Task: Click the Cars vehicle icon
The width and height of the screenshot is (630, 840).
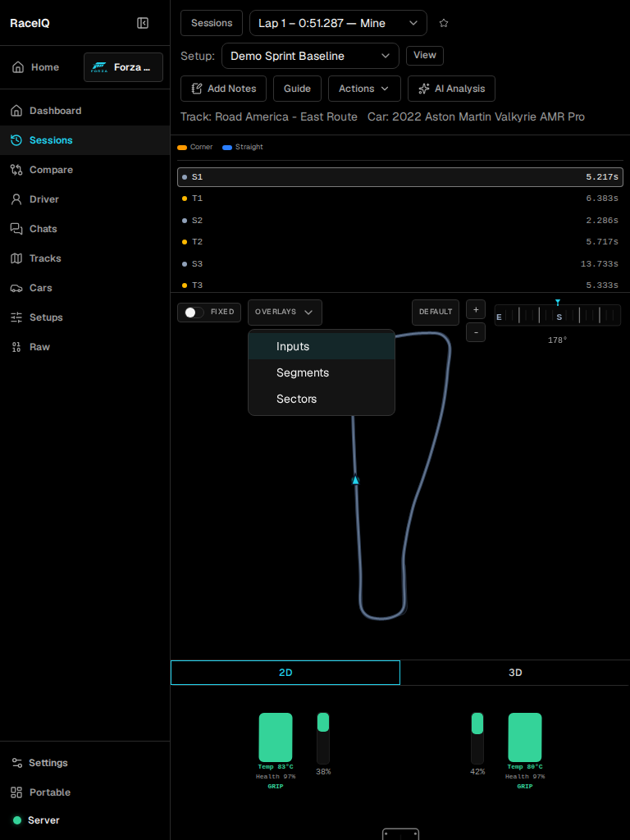Action: point(16,288)
